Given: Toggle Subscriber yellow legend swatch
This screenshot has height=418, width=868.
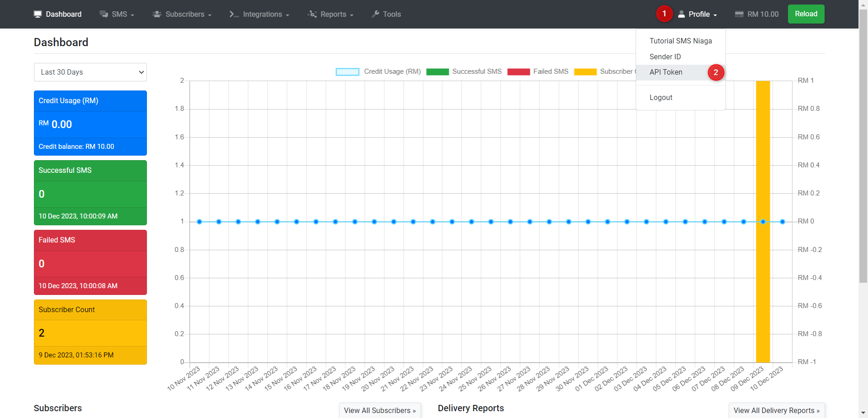Looking at the screenshot, I should [585, 71].
